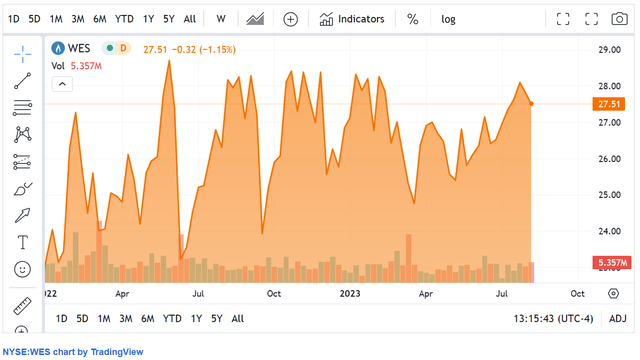Select YTD range in bottom bar

pyautogui.click(x=172, y=318)
